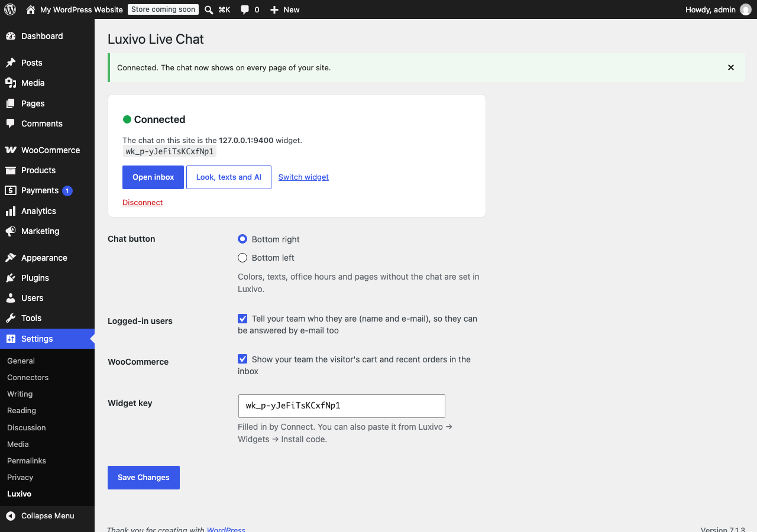Click the Pages icon in sidebar

11,103
